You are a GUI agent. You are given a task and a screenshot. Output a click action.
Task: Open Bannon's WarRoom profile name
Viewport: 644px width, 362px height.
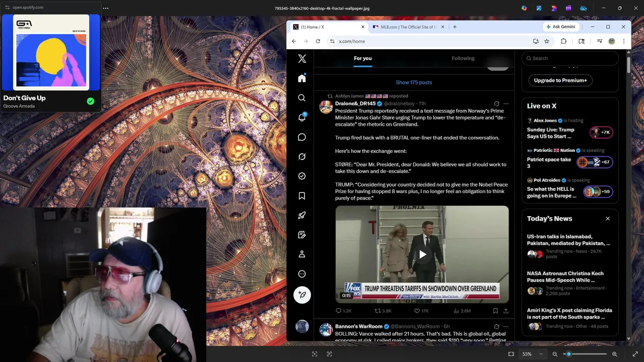(x=359, y=326)
